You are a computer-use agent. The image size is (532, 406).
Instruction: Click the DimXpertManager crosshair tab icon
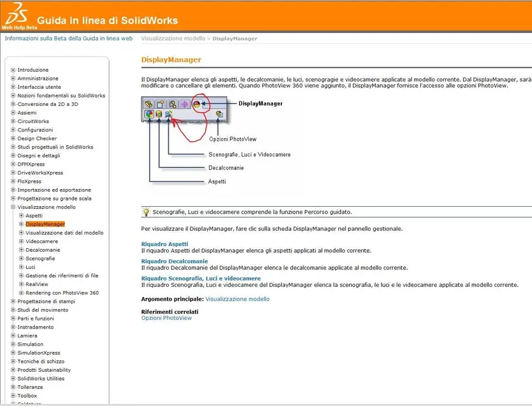[x=184, y=104]
